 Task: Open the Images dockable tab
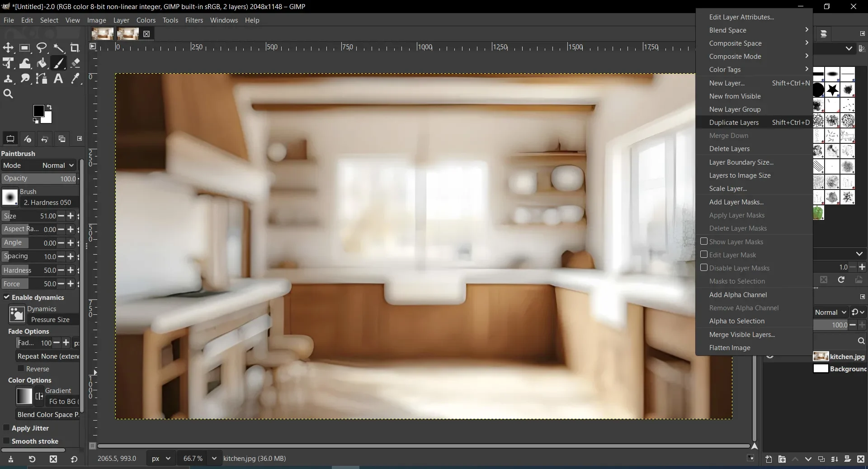[62, 139]
